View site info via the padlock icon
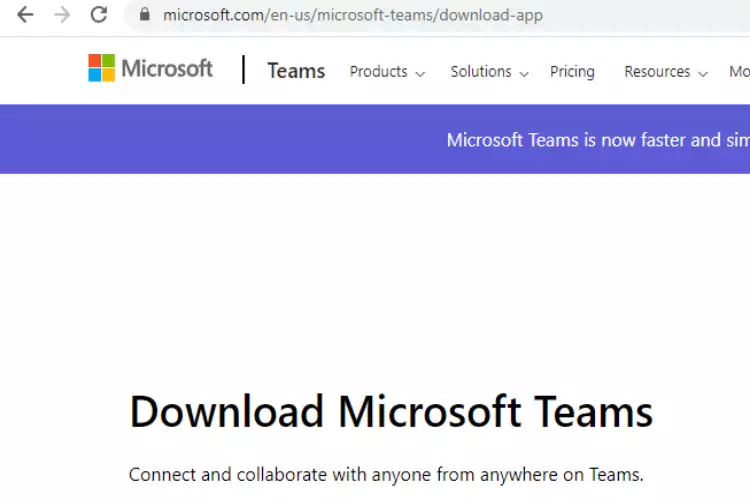 click(144, 15)
